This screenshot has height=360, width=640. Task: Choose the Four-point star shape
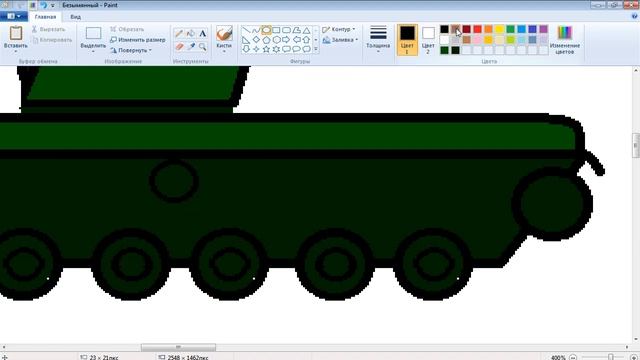pos(256,49)
